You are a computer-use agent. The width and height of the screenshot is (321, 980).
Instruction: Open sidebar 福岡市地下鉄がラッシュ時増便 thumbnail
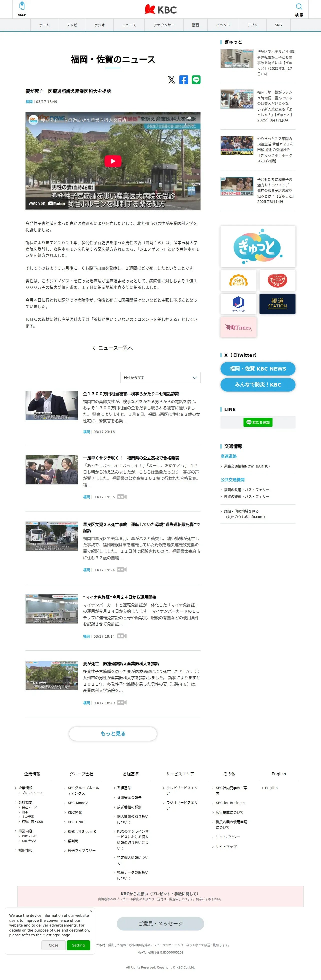(x=237, y=99)
